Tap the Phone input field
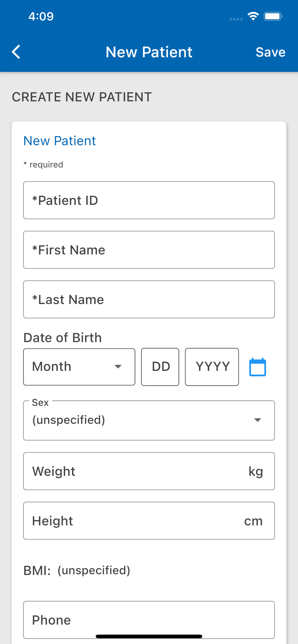This screenshot has height=644, width=298. 149,620
